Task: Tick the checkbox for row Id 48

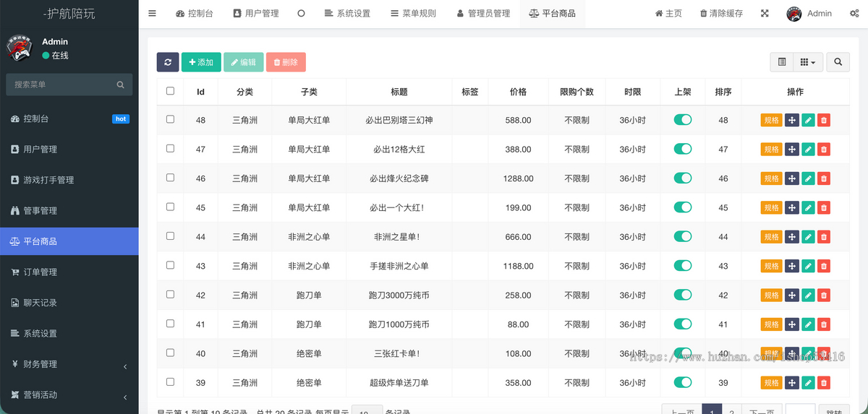Action: (170, 119)
